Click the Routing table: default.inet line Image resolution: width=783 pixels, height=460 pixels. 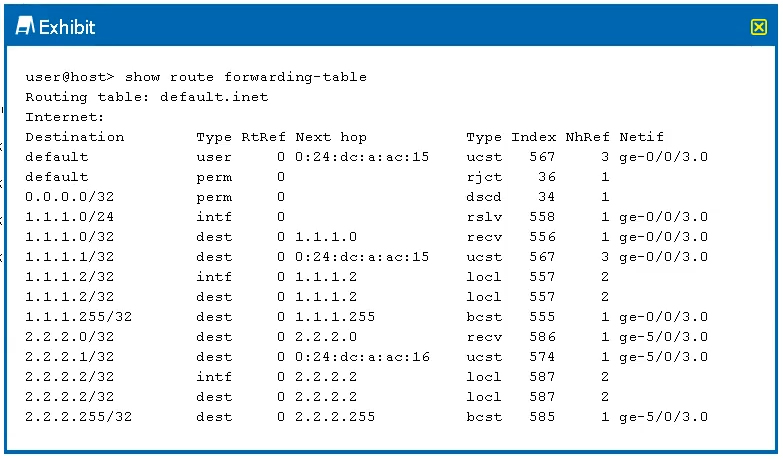pyautogui.click(x=147, y=97)
